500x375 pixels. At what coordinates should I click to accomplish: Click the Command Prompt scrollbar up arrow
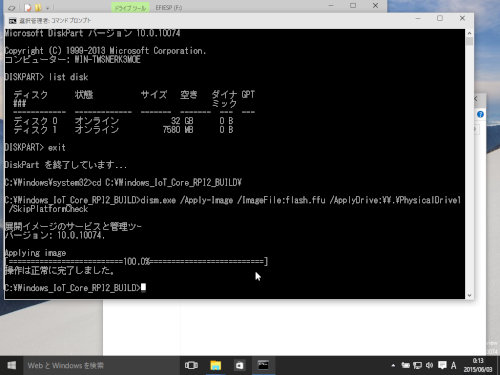point(469,33)
